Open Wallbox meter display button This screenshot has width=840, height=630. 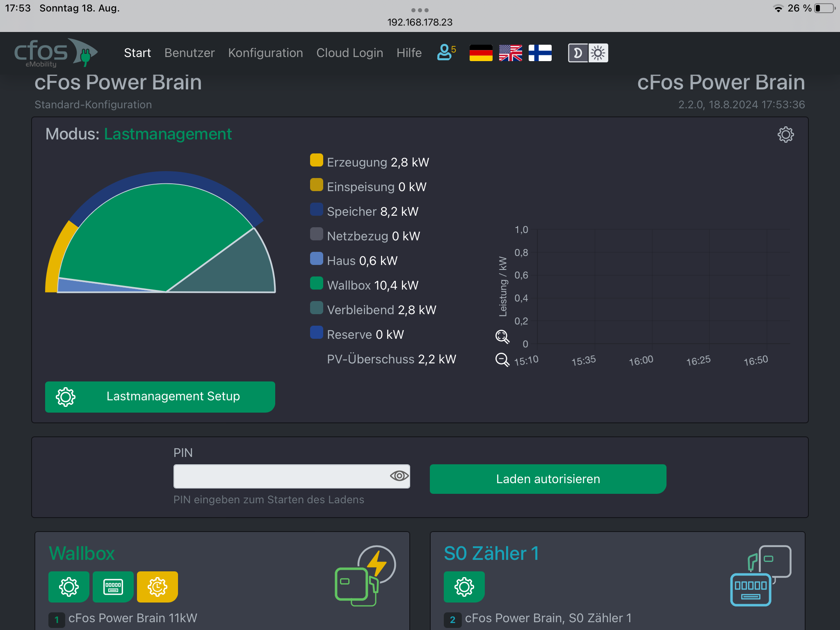tap(113, 587)
